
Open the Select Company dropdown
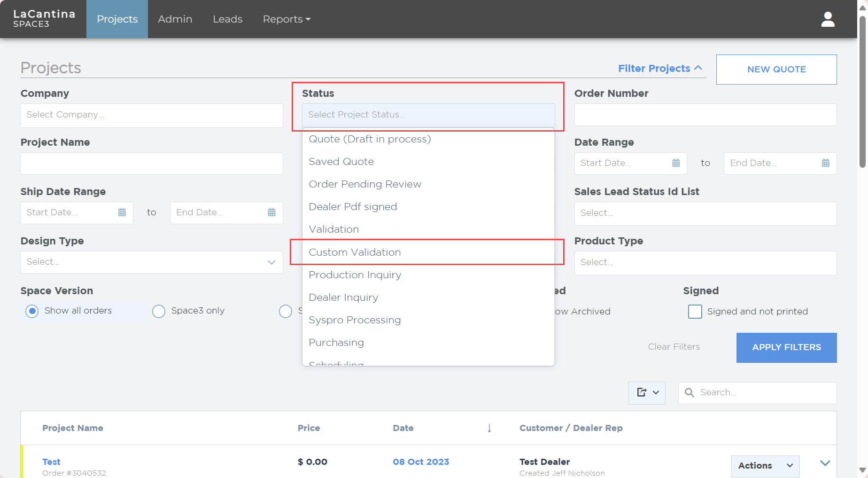coord(152,115)
